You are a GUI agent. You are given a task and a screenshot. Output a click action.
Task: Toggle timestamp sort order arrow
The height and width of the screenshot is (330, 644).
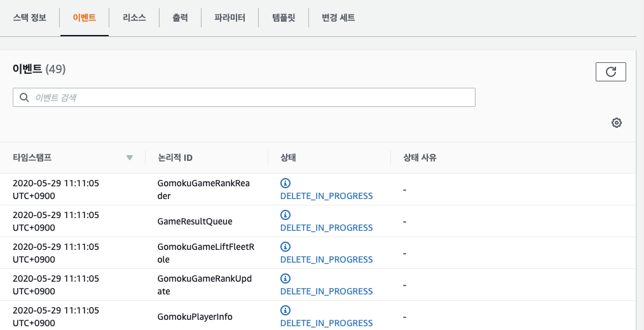point(130,158)
